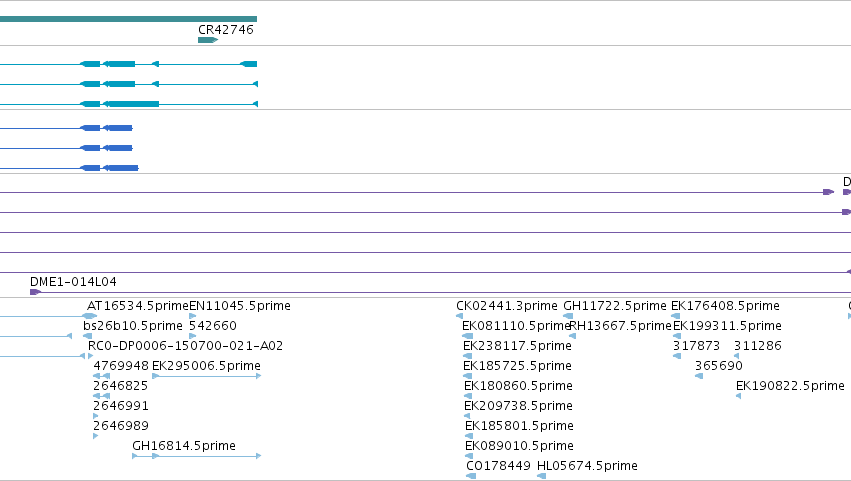Select the EK089010.5prime EST arrow
This screenshot has height=481, width=851.
coord(469,456)
